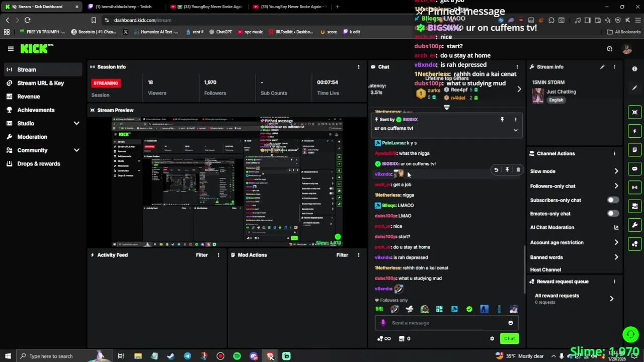
Task: Click the browser address bar URL
Action: coord(142,20)
